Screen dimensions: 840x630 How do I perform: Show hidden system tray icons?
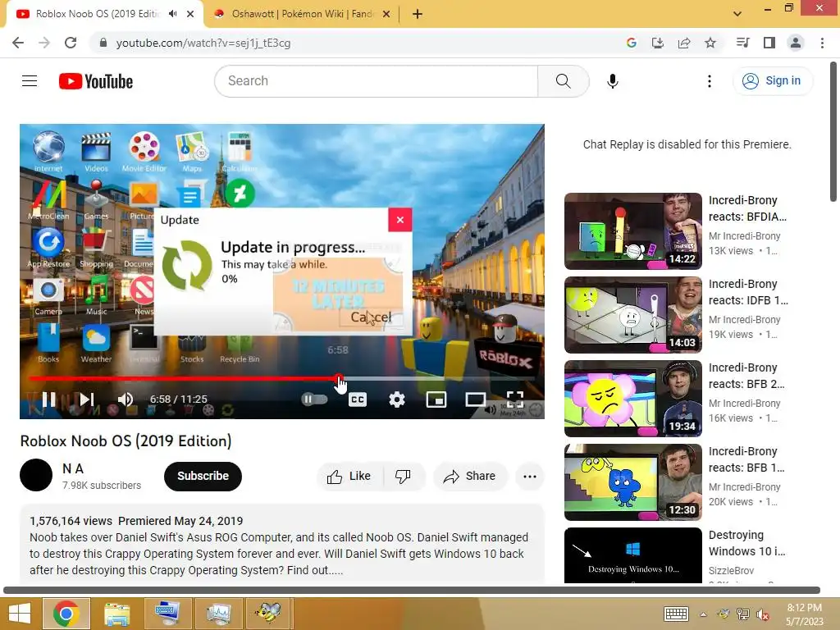click(703, 614)
